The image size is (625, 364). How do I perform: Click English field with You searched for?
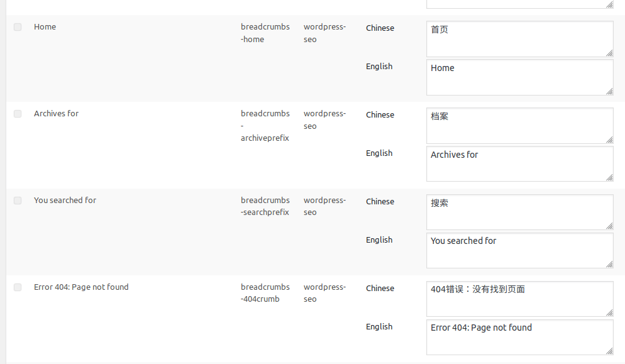pos(520,250)
